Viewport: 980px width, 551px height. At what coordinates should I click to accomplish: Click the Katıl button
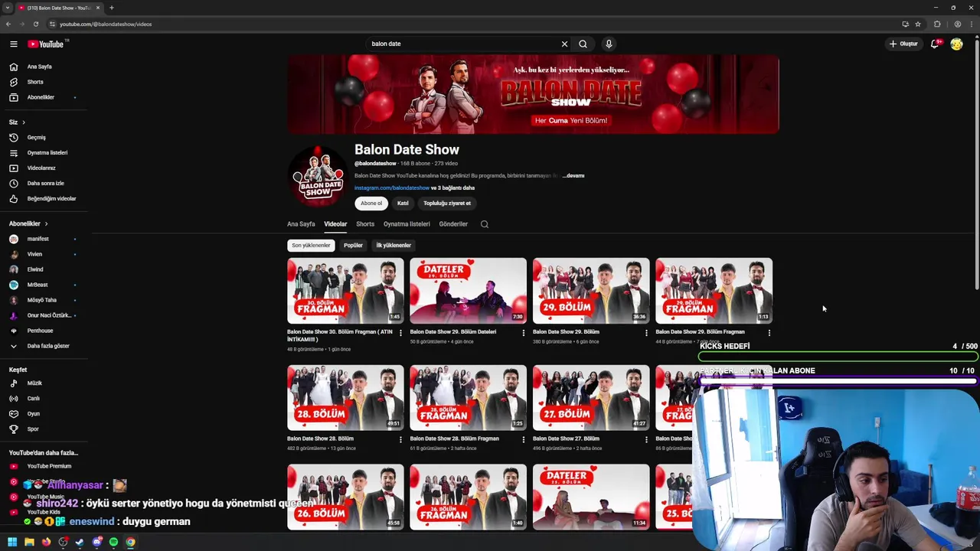403,204
